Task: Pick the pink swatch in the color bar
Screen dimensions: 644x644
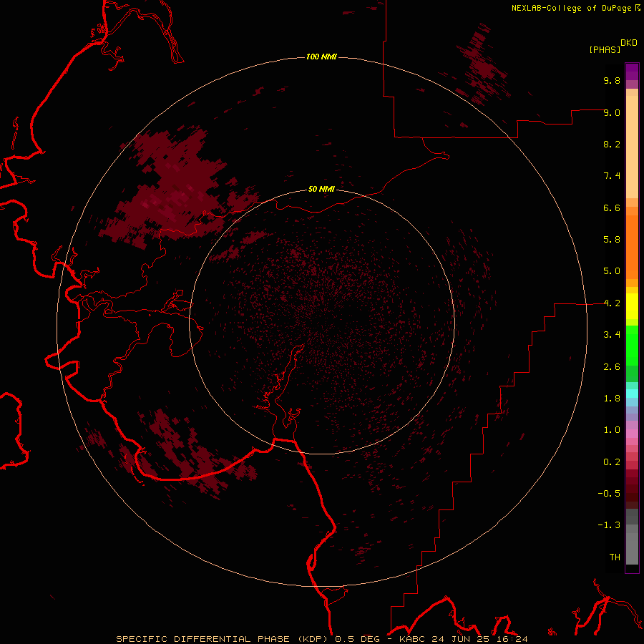Action: pyautogui.click(x=632, y=434)
